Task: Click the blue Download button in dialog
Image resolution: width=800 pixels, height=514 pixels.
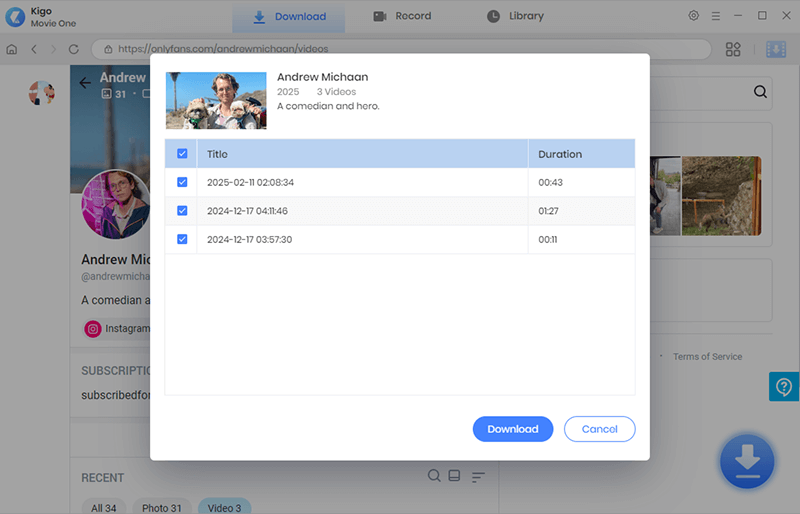Action: pos(513,429)
